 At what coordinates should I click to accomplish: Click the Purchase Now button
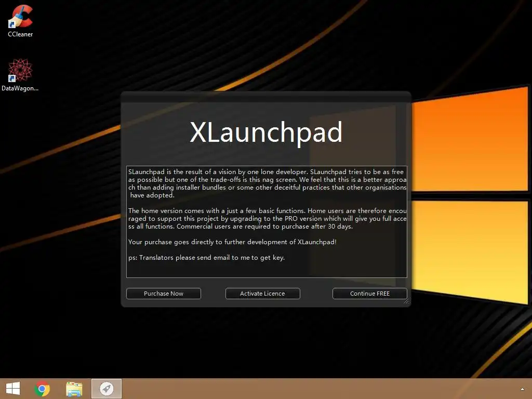click(x=164, y=294)
